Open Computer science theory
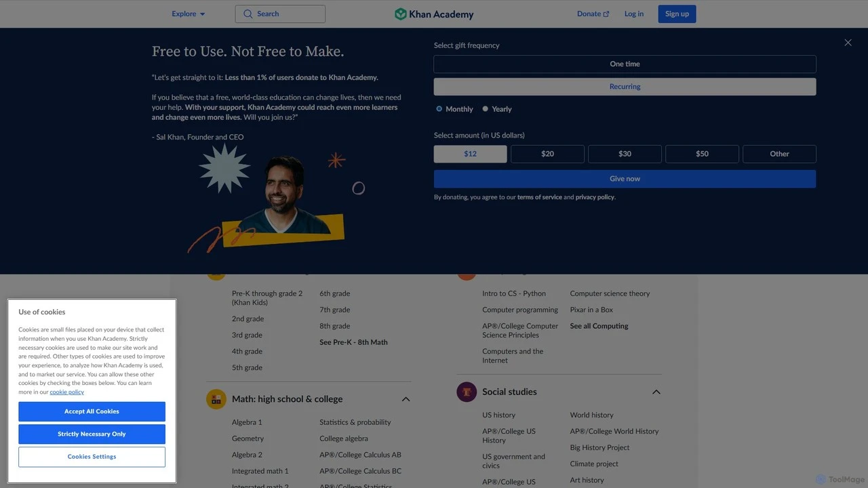This screenshot has width=868, height=488. tap(610, 293)
